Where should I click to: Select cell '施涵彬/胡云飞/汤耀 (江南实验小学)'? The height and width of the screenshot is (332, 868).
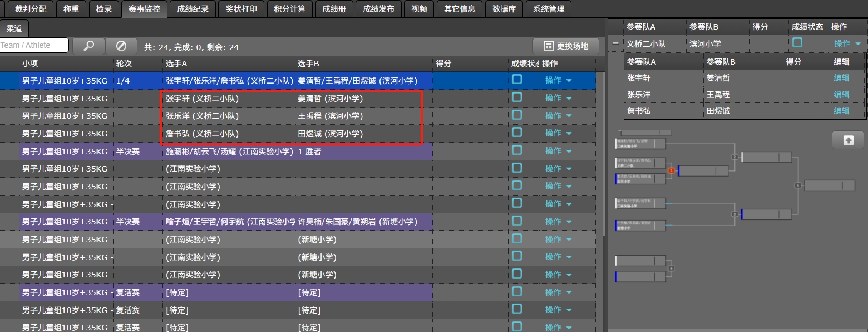[229, 151]
